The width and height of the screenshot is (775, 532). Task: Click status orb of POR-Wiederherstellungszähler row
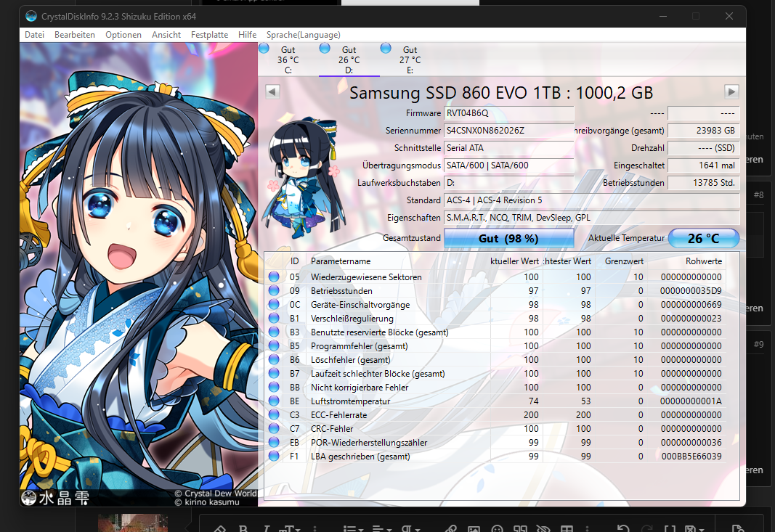274,443
